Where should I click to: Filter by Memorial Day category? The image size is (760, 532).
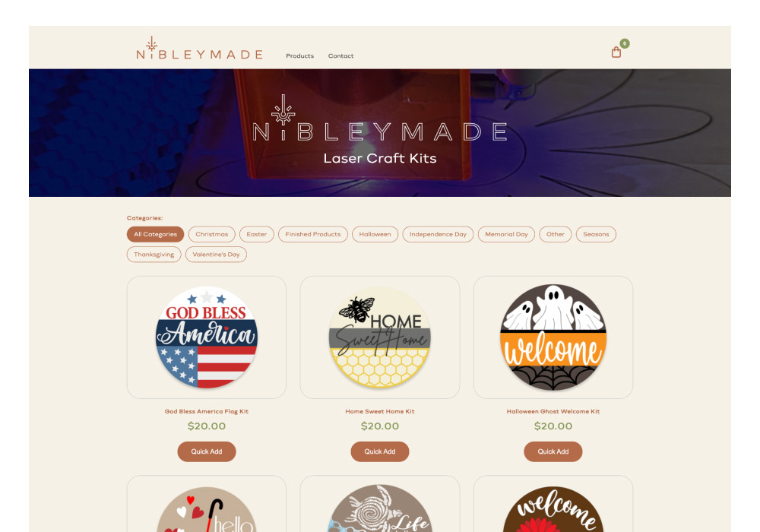(506, 234)
